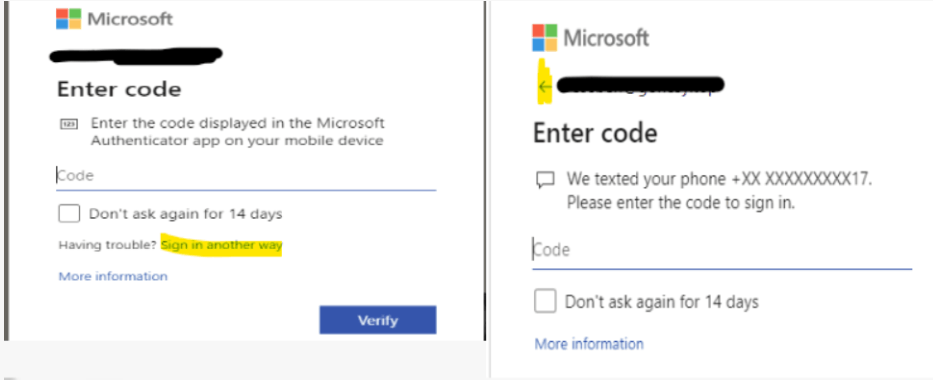The image size is (933, 380).
Task: Click the Enter code heading in the SMS panel
Action: click(x=595, y=133)
